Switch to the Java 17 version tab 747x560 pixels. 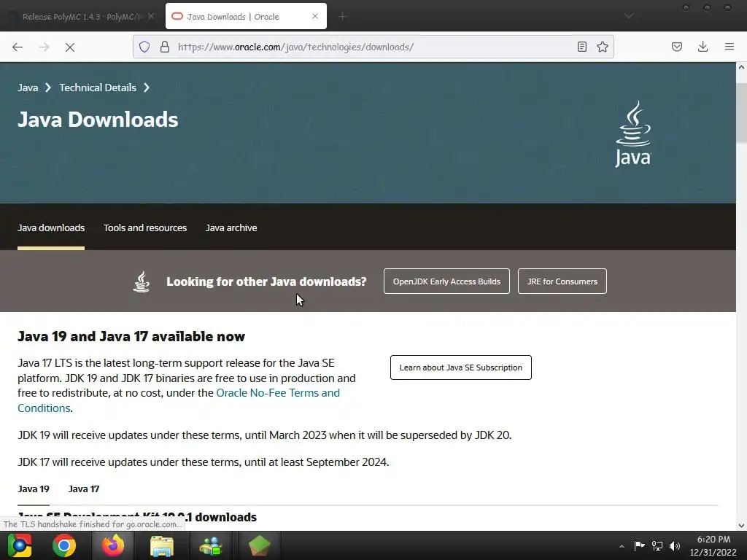[x=84, y=489]
